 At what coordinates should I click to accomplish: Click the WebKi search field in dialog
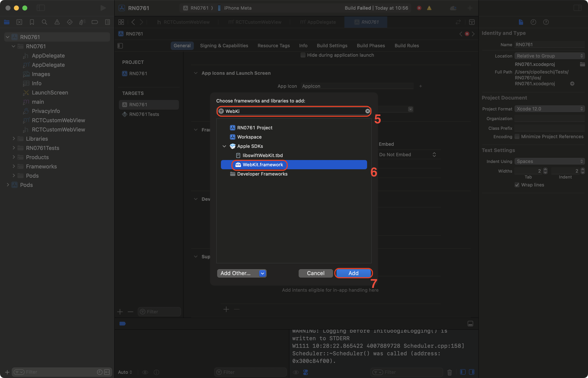tap(294, 111)
